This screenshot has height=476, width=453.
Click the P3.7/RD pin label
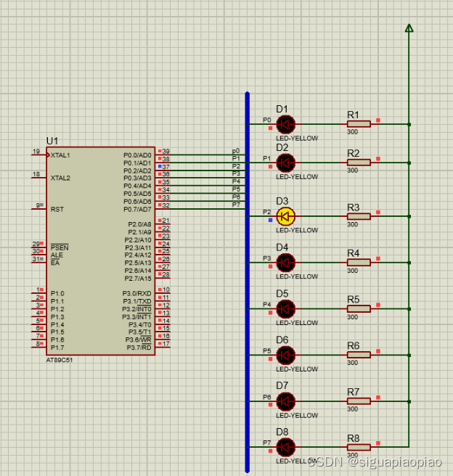[139, 348]
